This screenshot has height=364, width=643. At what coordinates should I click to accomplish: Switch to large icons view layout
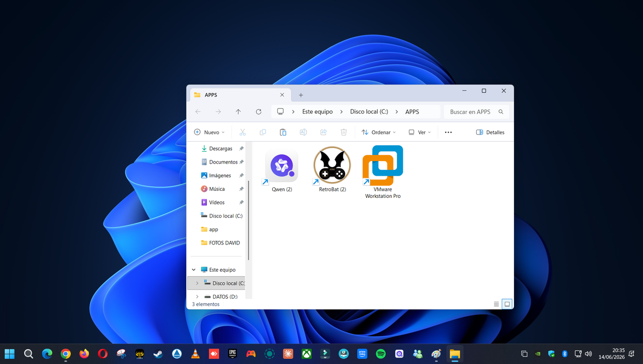[x=507, y=304]
